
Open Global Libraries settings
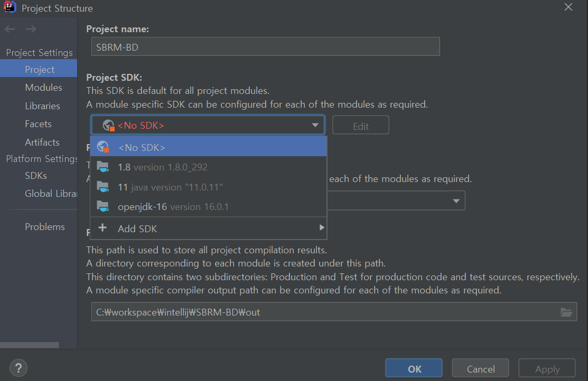click(51, 194)
